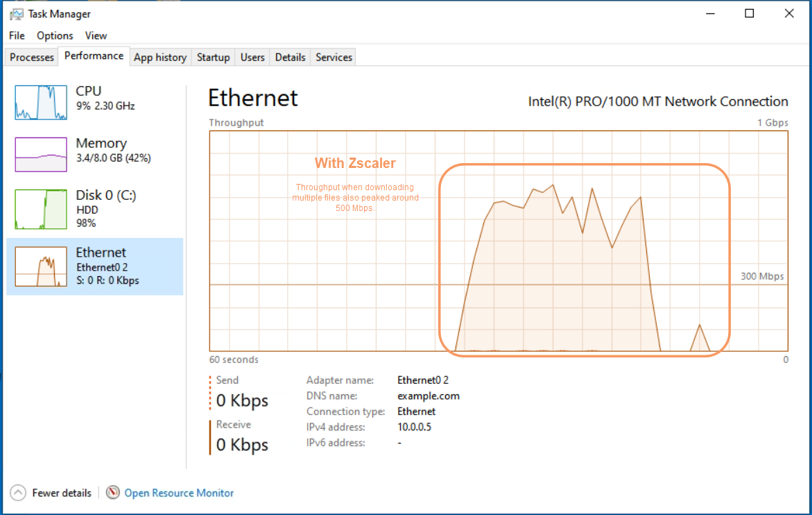Select the Memory usage graph thumbnail
Viewport: 812px width, 515px height.
tap(40, 154)
